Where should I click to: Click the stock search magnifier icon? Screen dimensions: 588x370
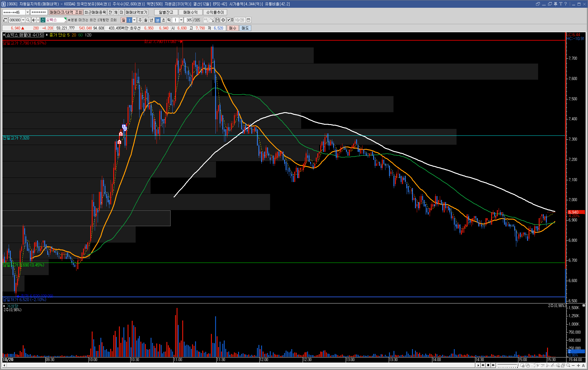pos(28,20)
